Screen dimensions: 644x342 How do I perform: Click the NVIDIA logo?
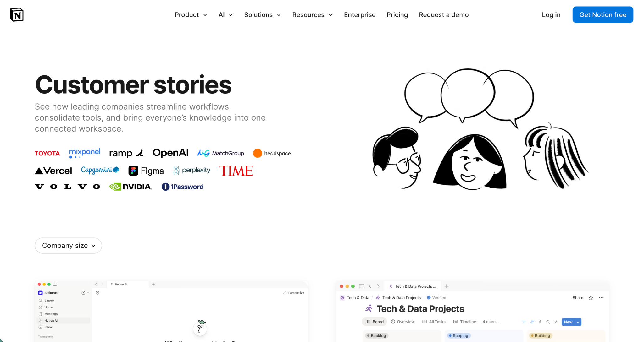[130, 187]
